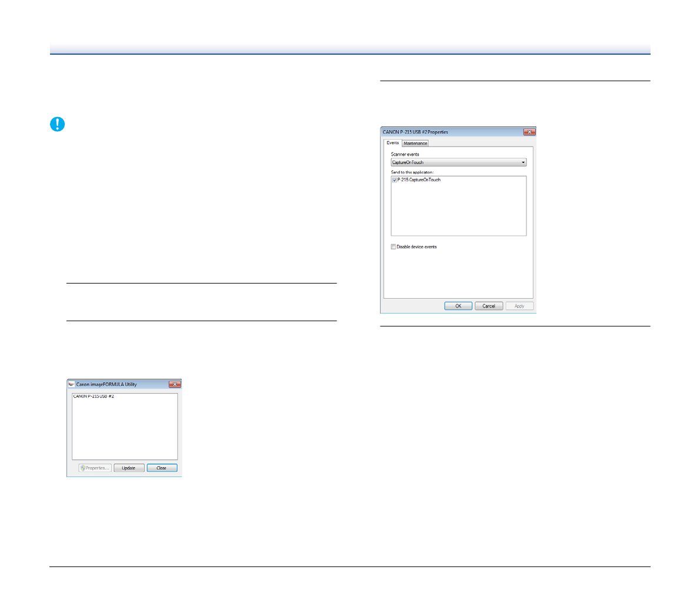This screenshot has height=600, width=700.
Task: Click the Apply button
Action: point(519,306)
